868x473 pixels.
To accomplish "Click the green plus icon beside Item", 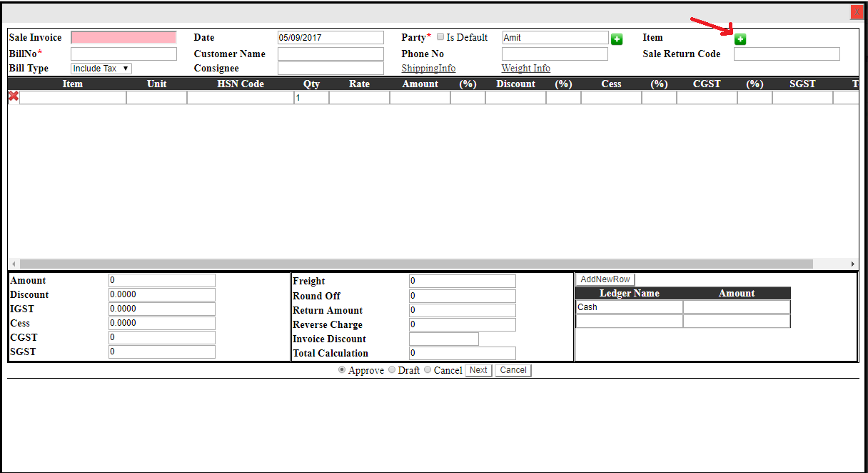I will tap(740, 39).
